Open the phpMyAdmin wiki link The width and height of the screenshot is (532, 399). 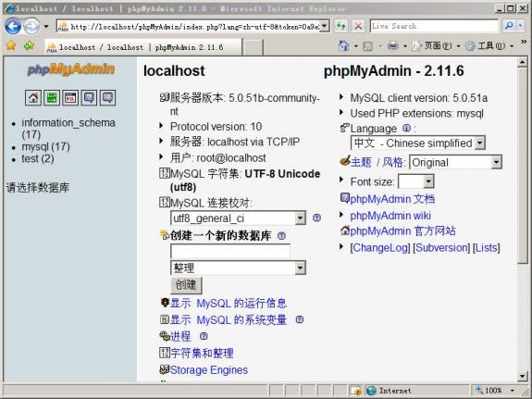click(x=390, y=216)
